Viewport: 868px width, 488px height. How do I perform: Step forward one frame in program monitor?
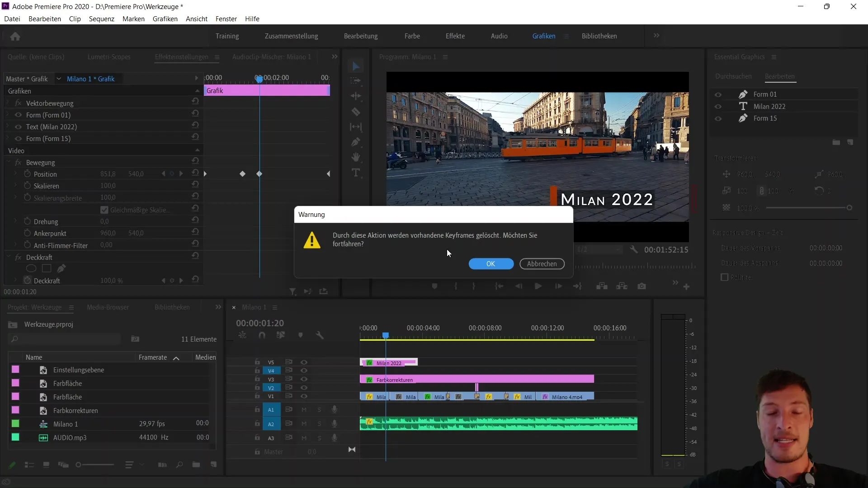[x=558, y=286]
